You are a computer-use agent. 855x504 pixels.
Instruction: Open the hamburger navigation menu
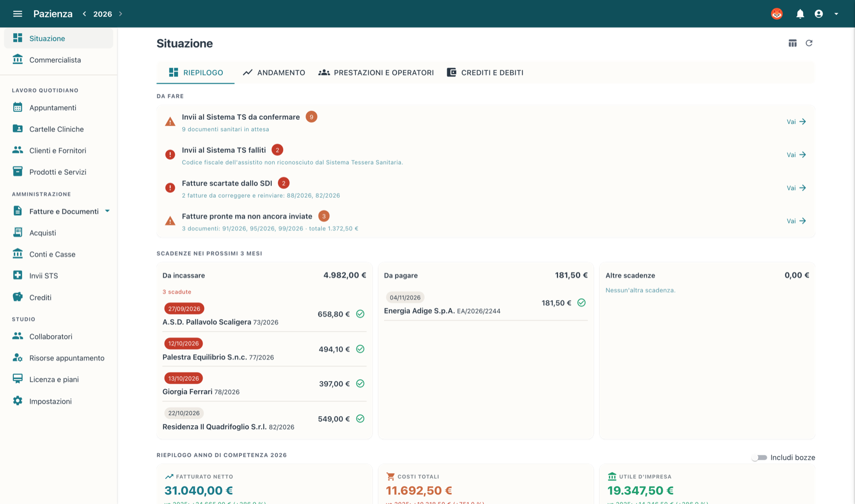coord(18,14)
